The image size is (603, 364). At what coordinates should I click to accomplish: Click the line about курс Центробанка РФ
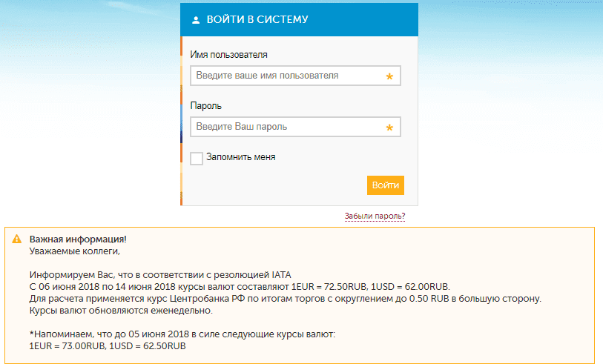(x=286, y=299)
